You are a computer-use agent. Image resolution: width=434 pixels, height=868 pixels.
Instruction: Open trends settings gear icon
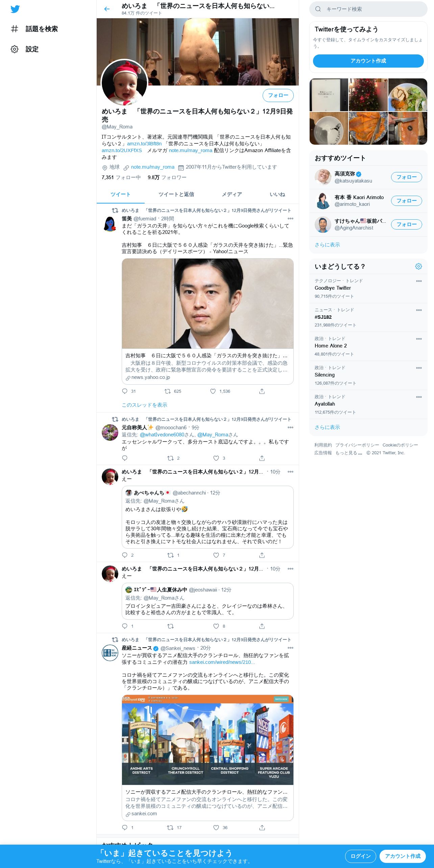coord(418,266)
